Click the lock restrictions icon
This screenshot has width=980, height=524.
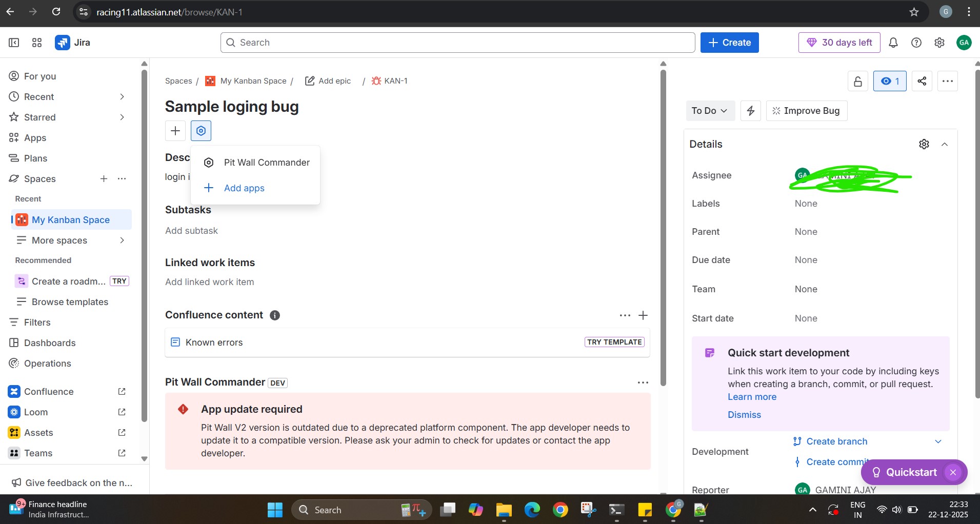pyautogui.click(x=858, y=81)
